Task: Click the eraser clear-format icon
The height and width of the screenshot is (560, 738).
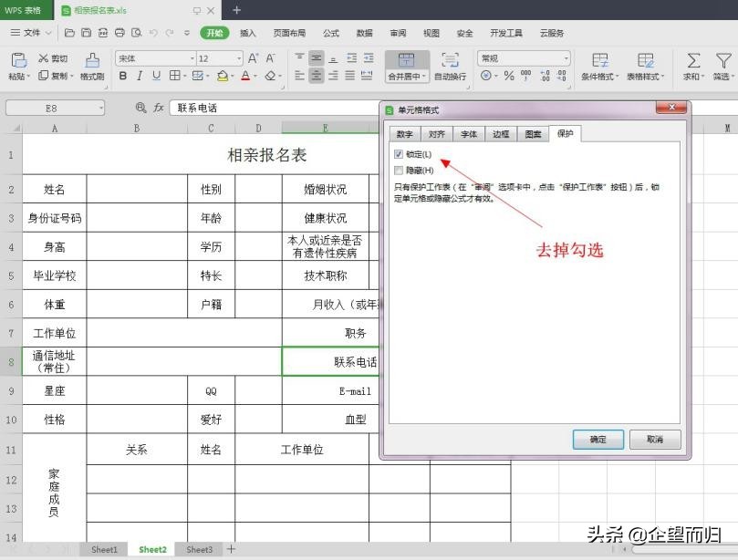Action: pos(270,76)
